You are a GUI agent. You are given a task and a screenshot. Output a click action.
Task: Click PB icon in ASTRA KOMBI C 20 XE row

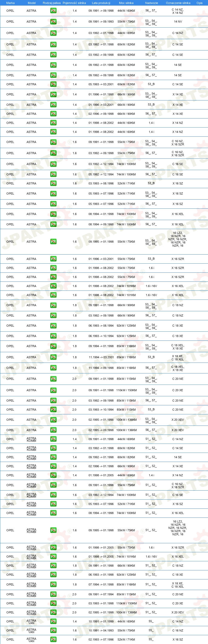coord(53,603)
